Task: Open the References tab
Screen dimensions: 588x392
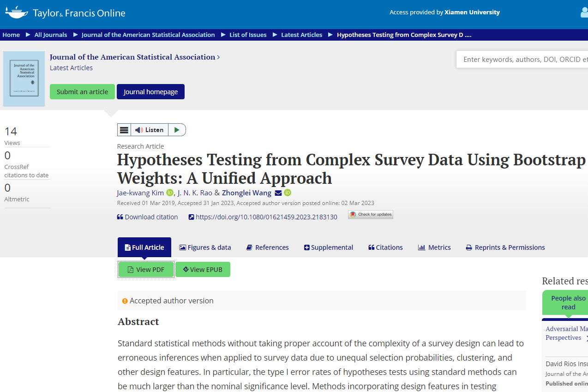Action: (267, 247)
